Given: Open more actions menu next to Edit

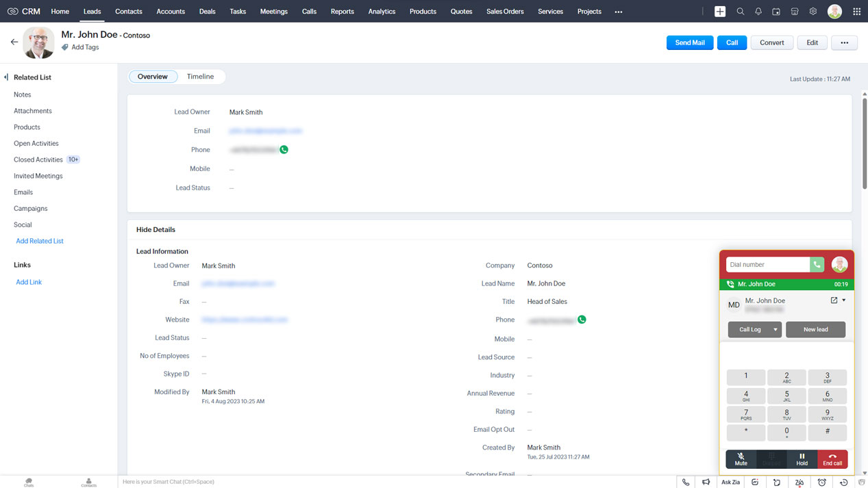Looking at the screenshot, I should [x=844, y=42].
